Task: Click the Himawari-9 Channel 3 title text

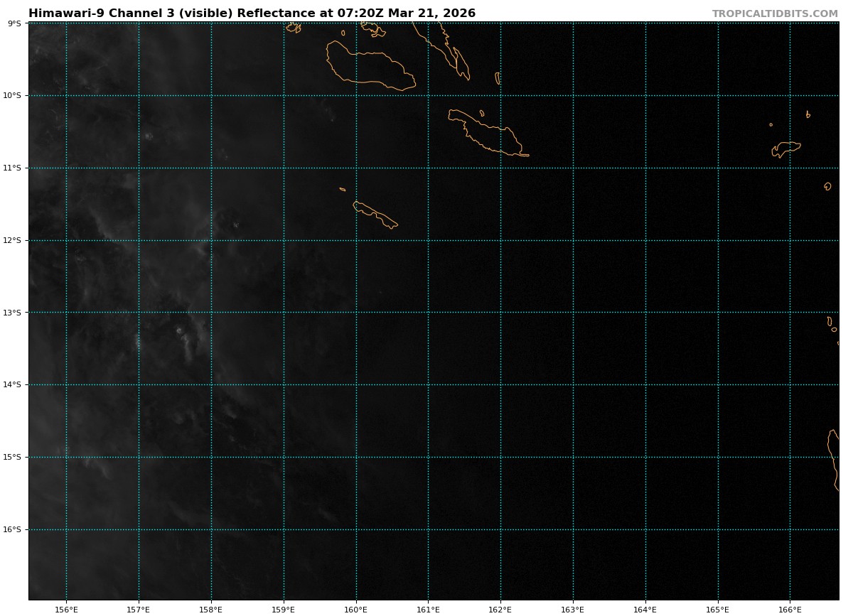Action: 252,13
